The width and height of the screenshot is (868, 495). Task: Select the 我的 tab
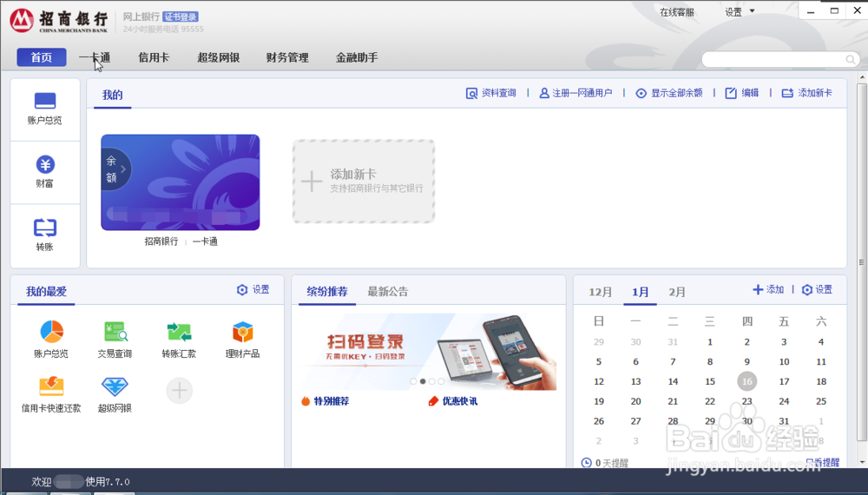(x=112, y=96)
